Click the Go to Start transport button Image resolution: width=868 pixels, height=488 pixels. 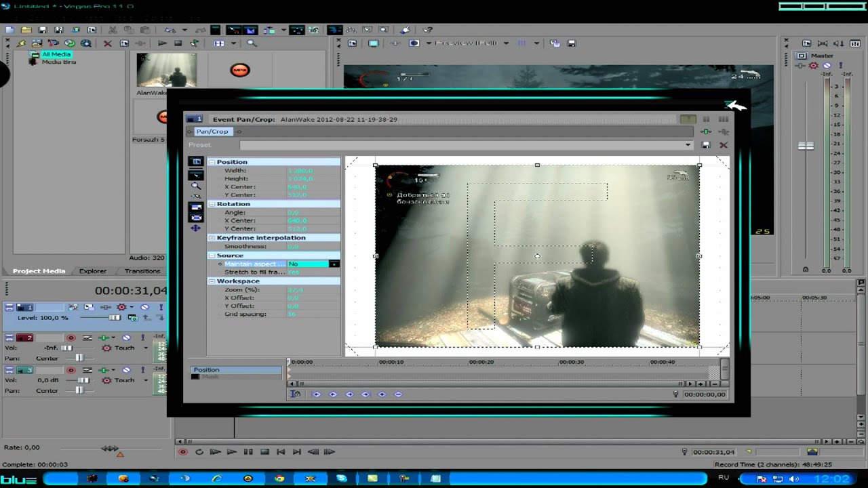[x=281, y=452]
